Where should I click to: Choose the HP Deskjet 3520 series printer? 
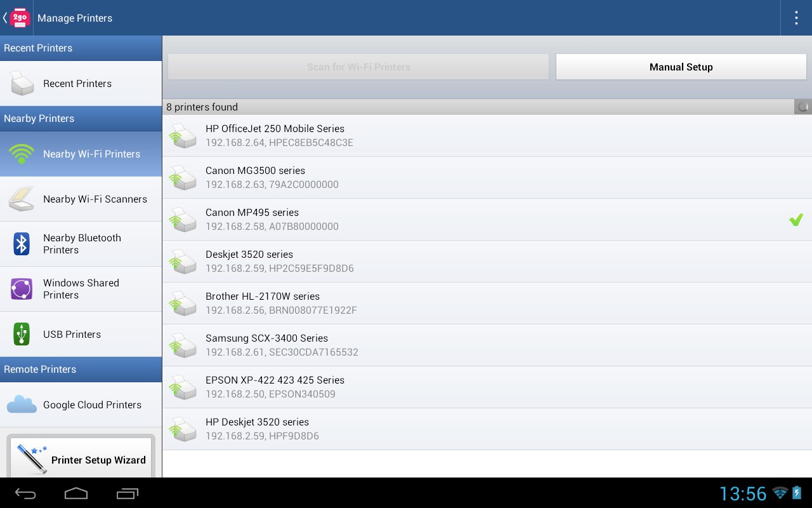487,429
